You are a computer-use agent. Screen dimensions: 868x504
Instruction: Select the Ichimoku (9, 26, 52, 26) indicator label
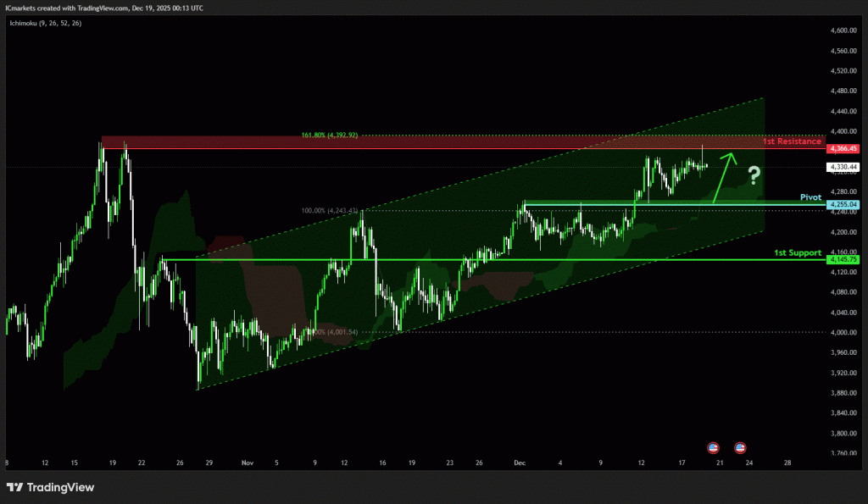(x=47, y=23)
